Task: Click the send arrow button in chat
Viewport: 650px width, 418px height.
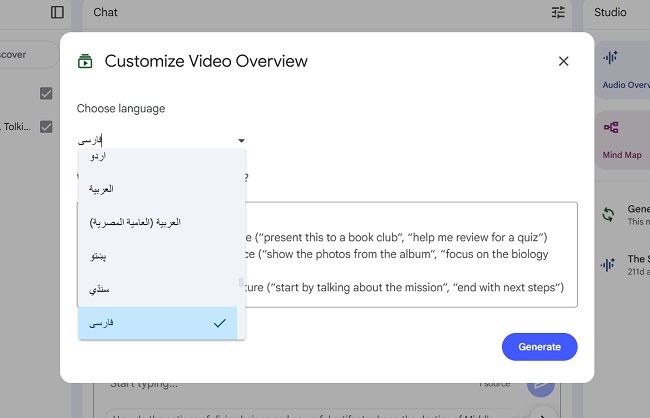Action: point(541,384)
